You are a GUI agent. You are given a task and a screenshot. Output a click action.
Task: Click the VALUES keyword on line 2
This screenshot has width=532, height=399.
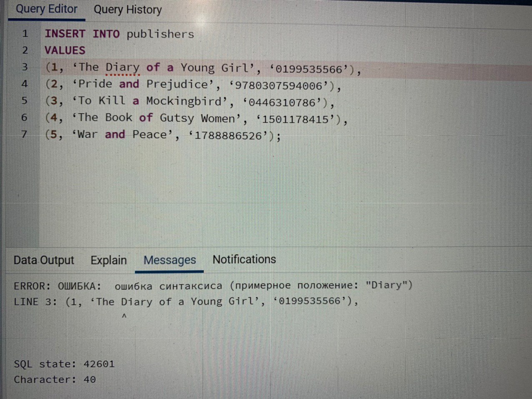point(65,50)
